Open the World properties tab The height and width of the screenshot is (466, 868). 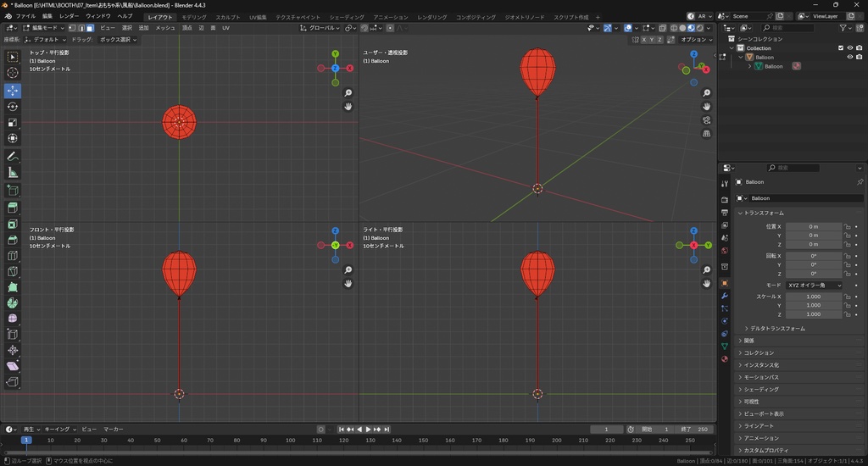[x=725, y=251]
